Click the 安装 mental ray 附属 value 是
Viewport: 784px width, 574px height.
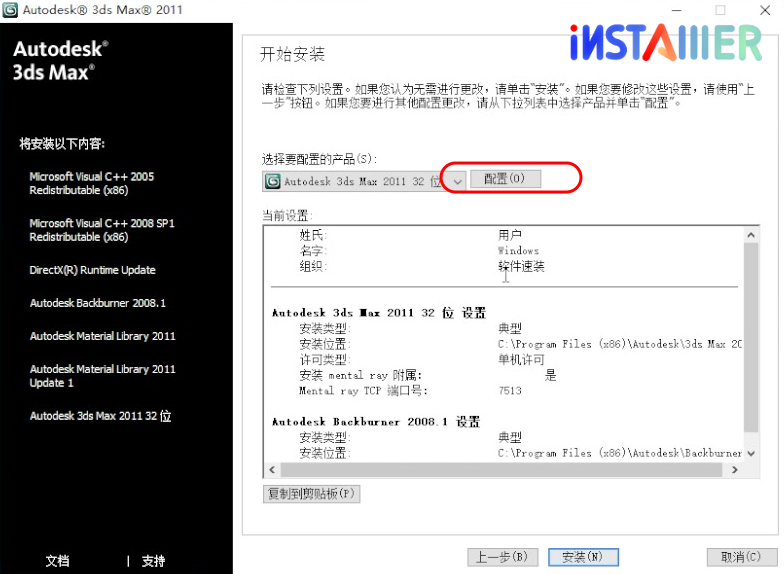[x=550, y=375]
